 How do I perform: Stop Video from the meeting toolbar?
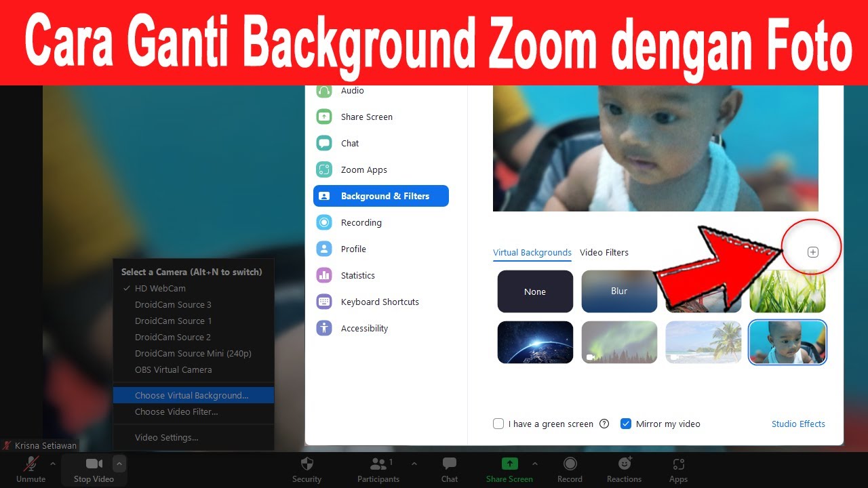[94, 469]
